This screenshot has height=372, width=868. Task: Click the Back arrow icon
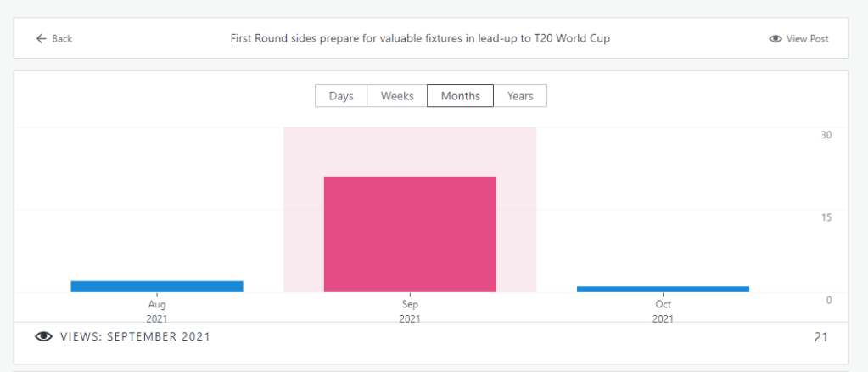coord(40,39)
